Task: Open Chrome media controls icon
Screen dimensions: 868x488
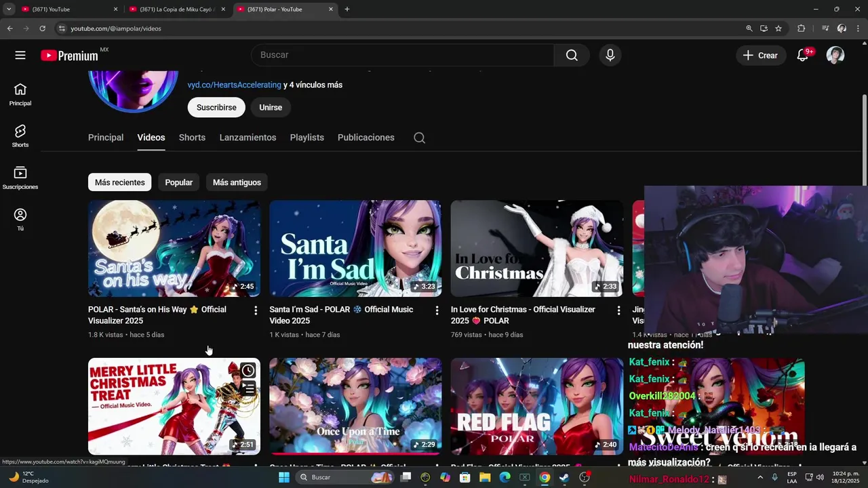Action: tap(825, 28)
